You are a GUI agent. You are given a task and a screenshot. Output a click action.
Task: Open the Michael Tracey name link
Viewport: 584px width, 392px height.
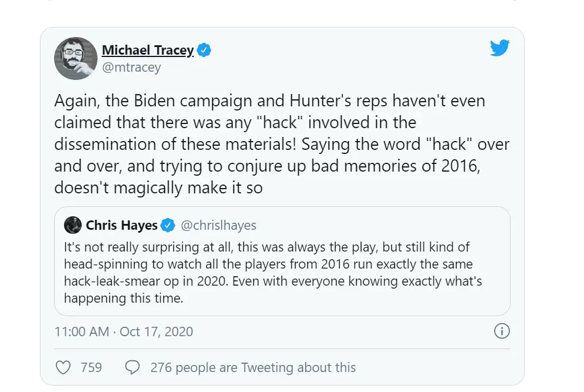[147, 51]
